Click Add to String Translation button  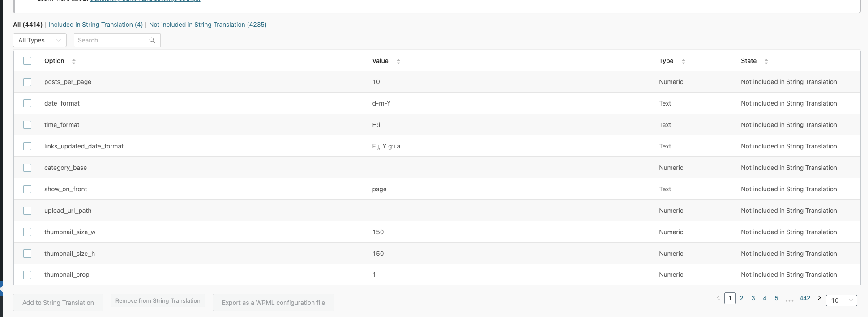58,303
